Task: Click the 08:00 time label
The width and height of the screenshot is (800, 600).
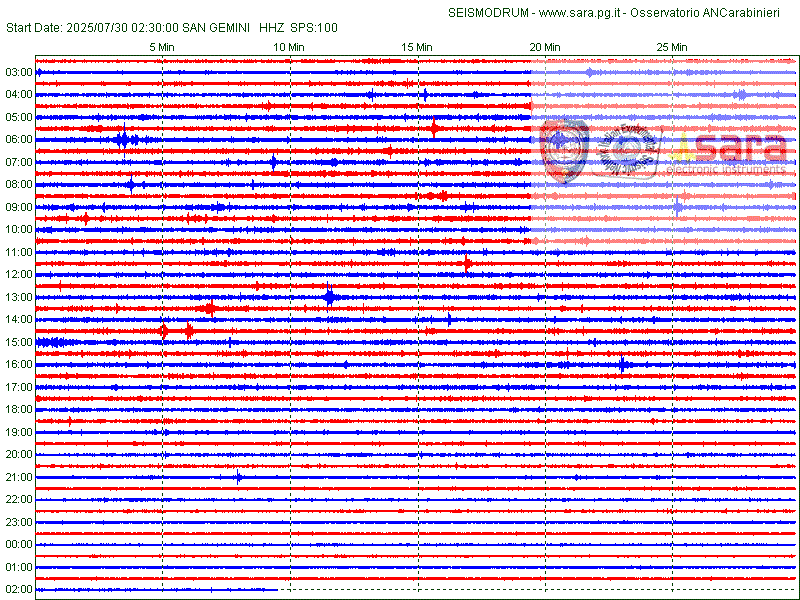Action: 19,184
